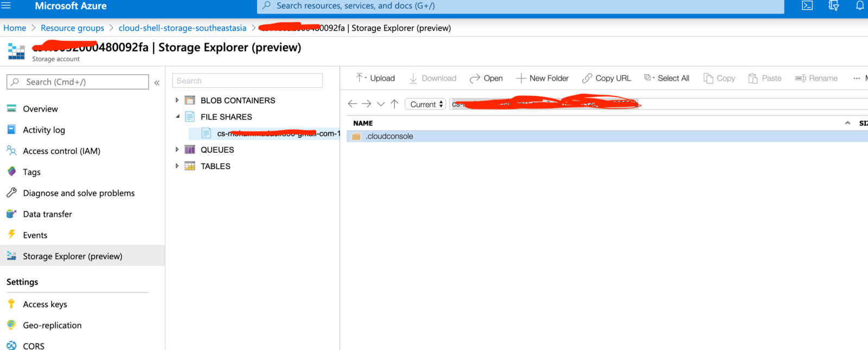The image size is (868, 350).
Task: Click the storage account icon beside the title
Action: [16, 51]
